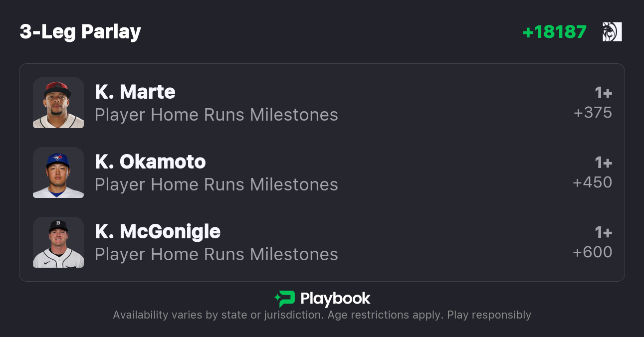
Task: Click the K. Marte player name
Action: (135, 92)
